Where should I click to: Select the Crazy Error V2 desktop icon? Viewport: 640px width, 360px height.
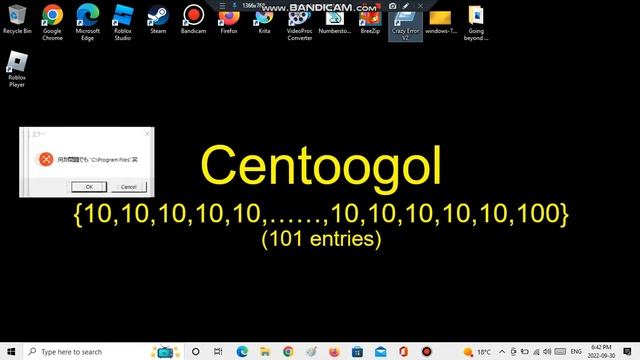(x=405, y=25)
